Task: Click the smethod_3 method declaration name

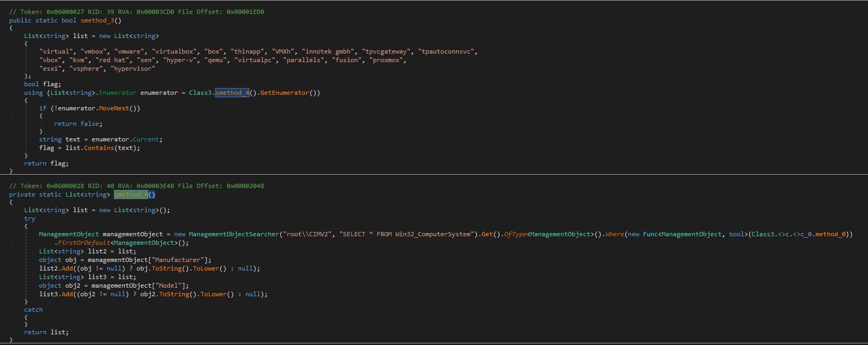Action: 97,20
